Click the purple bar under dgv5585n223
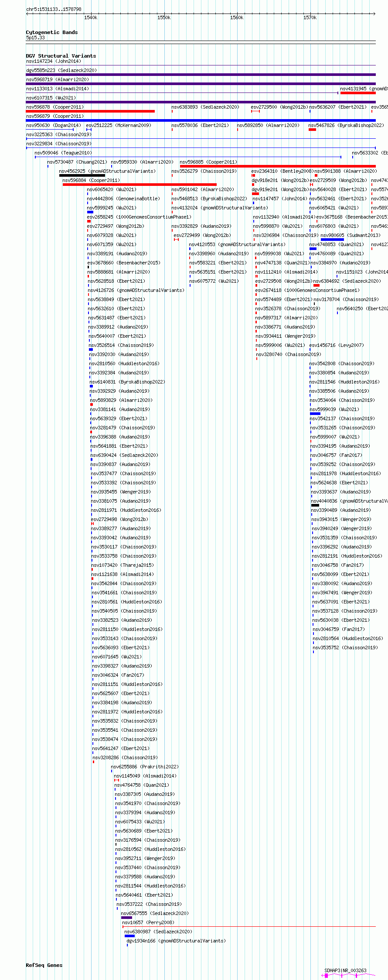Screen dimensions: 388x980 click(201, 75)
